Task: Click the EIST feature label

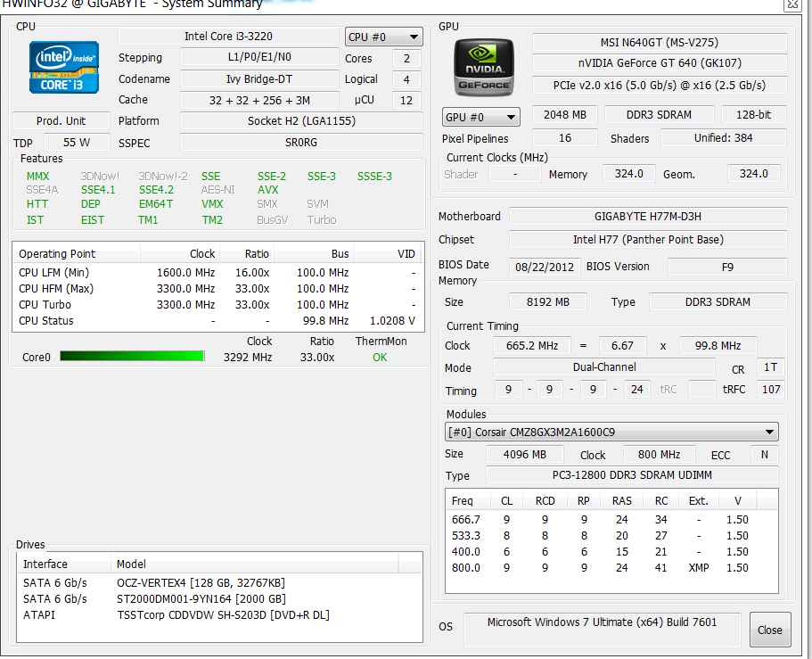Action: pyautogui.click(x=93, y=219)
